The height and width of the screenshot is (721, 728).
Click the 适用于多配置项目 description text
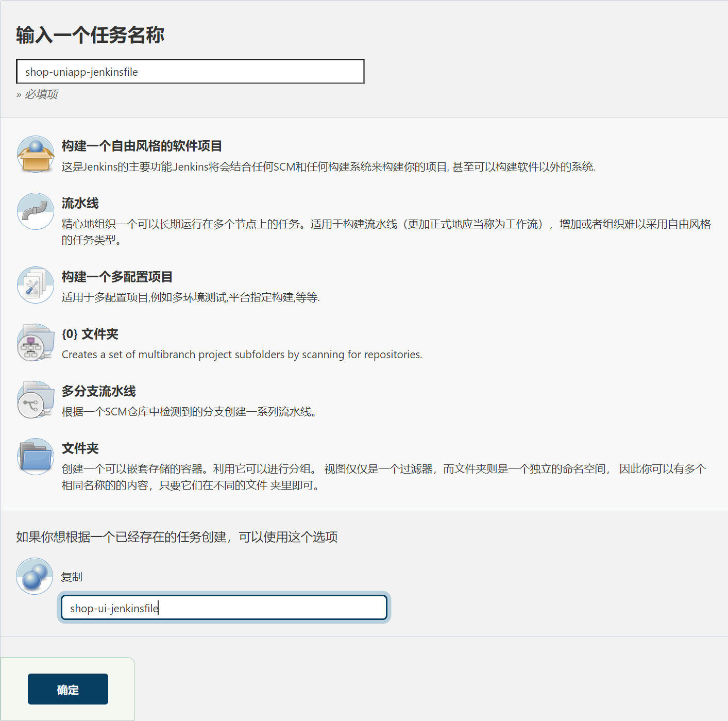click(191, 297)
